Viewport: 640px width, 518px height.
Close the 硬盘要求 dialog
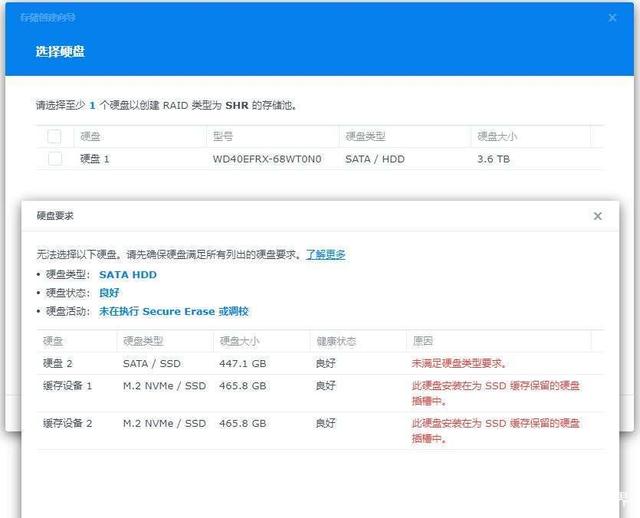(597, 216)
